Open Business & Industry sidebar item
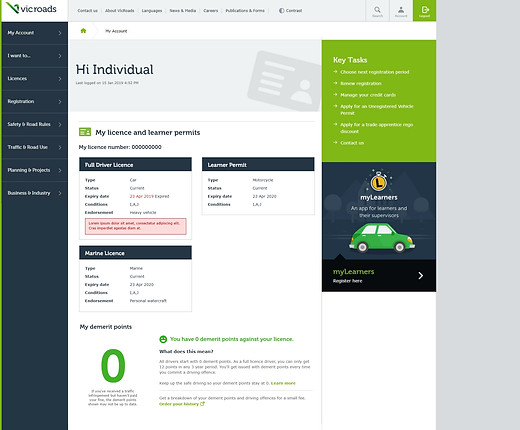 (x=35, y=193)
